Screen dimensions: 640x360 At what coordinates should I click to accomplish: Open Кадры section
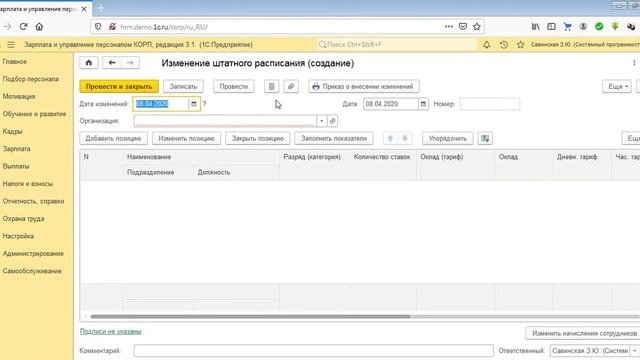12,131
